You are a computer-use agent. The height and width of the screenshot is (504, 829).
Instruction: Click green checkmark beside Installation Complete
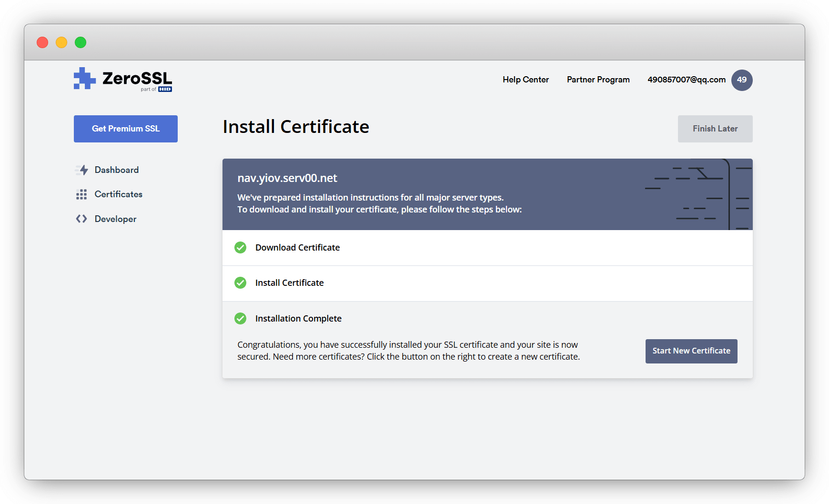click(x=241, y=319)
